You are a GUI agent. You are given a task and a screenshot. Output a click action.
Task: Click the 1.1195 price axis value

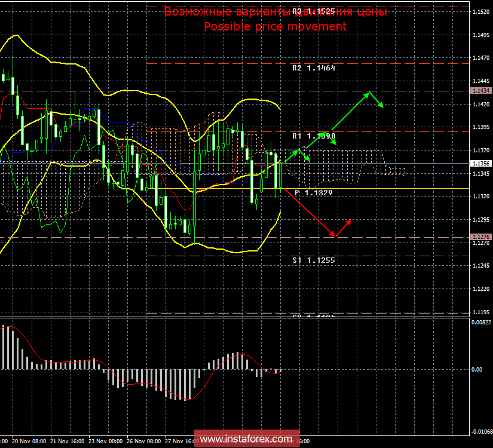click(x=481, y=312)
